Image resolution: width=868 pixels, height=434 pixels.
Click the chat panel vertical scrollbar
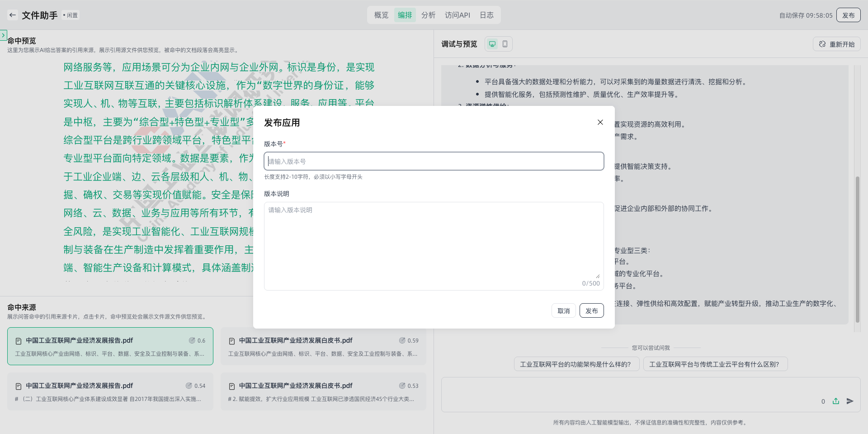857,249
